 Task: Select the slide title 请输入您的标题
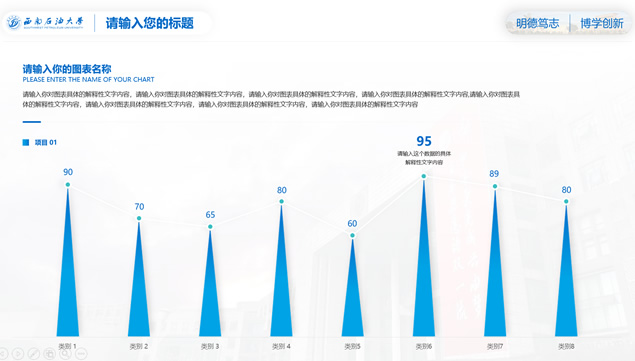(x=149, y=23)
